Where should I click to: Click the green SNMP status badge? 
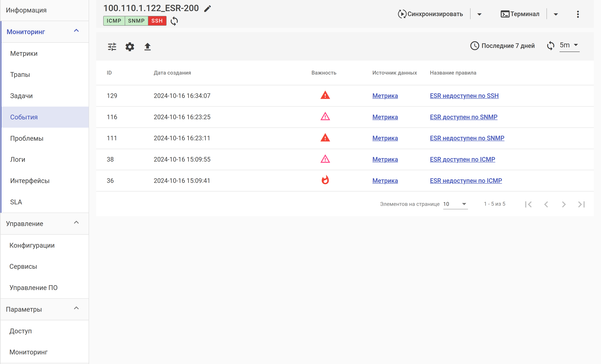tap(136, 21)
